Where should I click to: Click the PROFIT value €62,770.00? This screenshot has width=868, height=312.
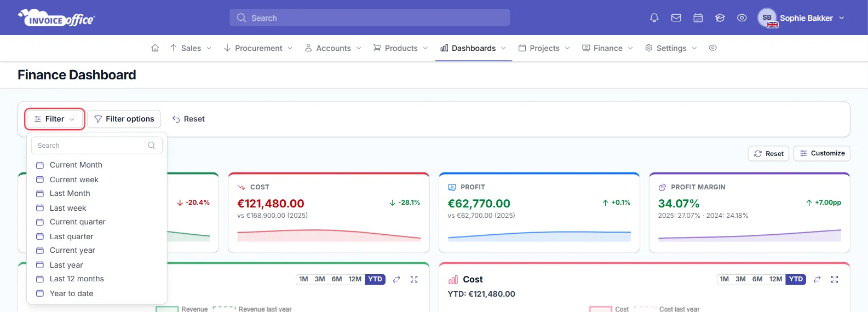tap(479, 204)
